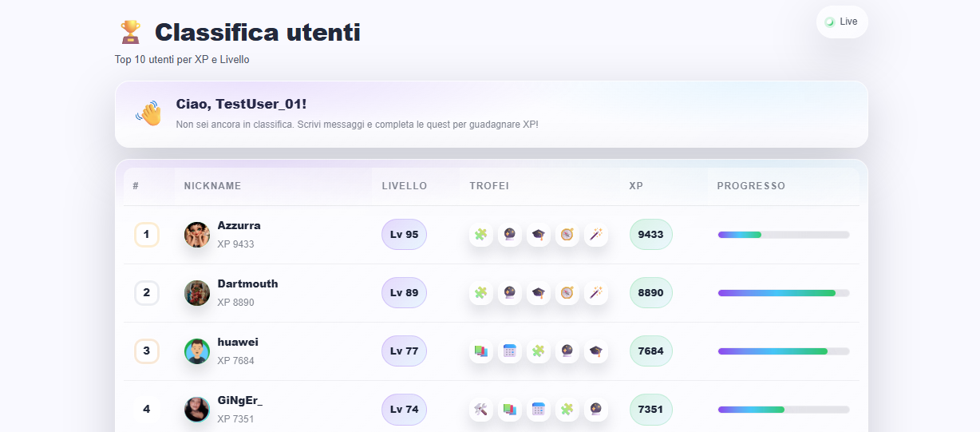Click the 9433 XP badge
The image size is (980, 432).
[x=650, y=235]
